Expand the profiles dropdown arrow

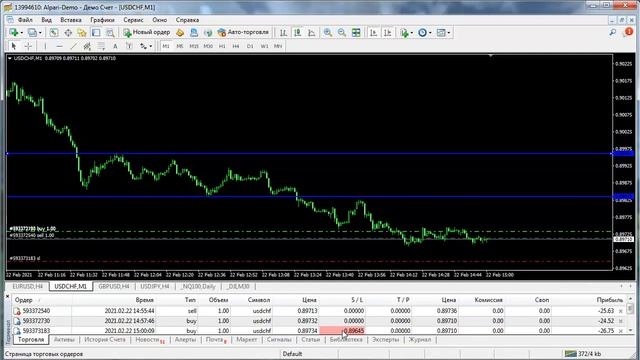[x=40, y=33]
